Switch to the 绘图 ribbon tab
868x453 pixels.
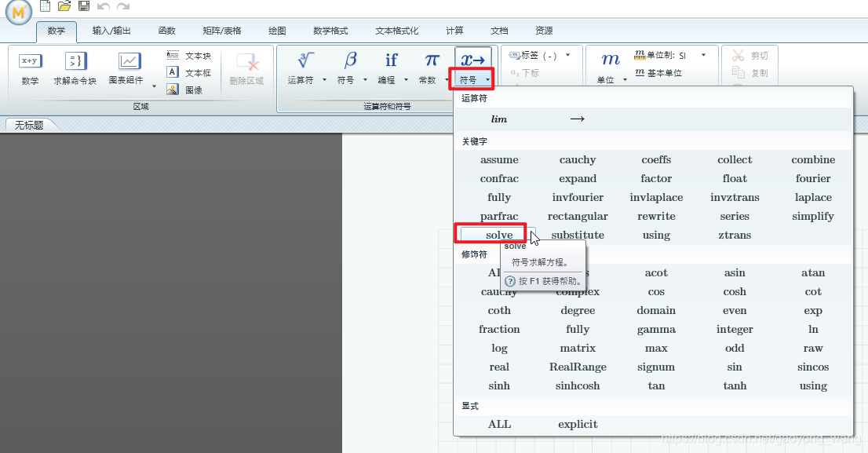[x=276, y=30]
